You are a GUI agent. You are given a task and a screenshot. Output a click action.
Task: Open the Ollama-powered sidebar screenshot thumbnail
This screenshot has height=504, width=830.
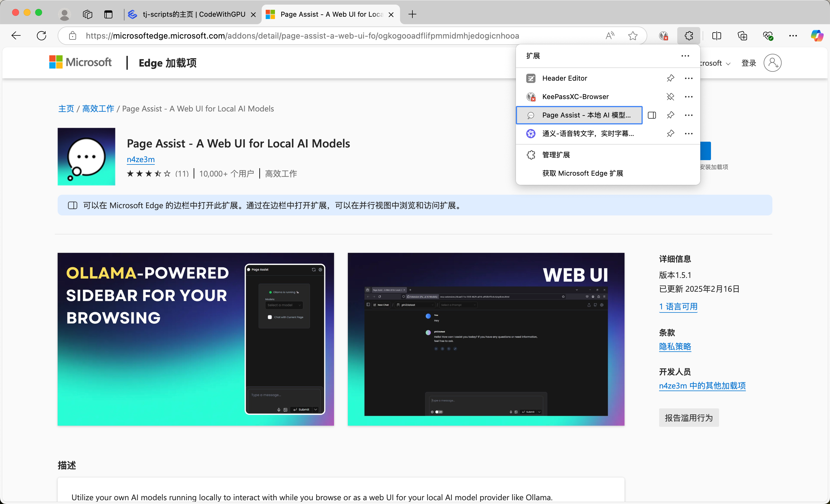[196, 339]
